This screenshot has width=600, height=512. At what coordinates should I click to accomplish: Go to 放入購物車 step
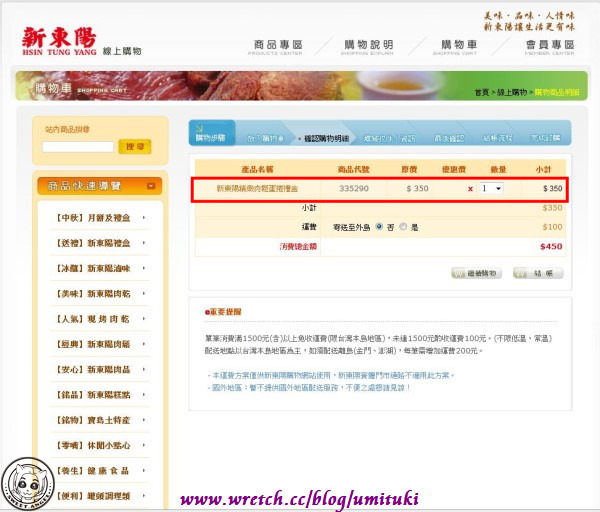click(266, 138)
